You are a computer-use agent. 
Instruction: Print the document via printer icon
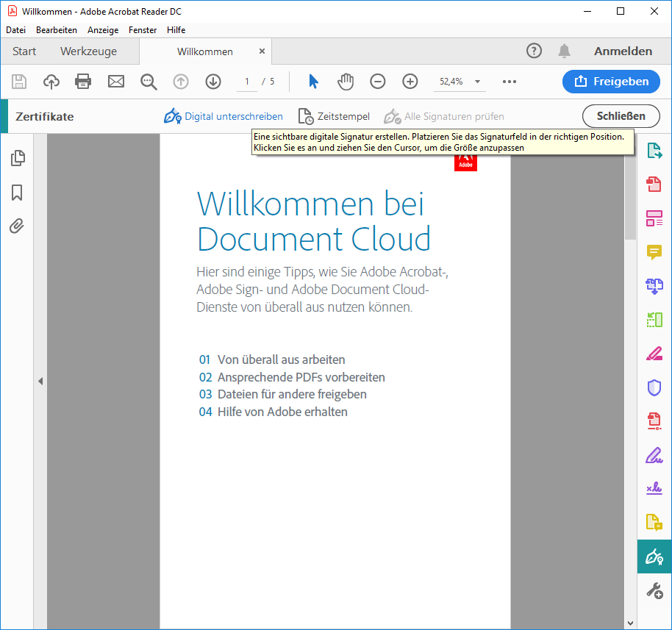[83, 82]
